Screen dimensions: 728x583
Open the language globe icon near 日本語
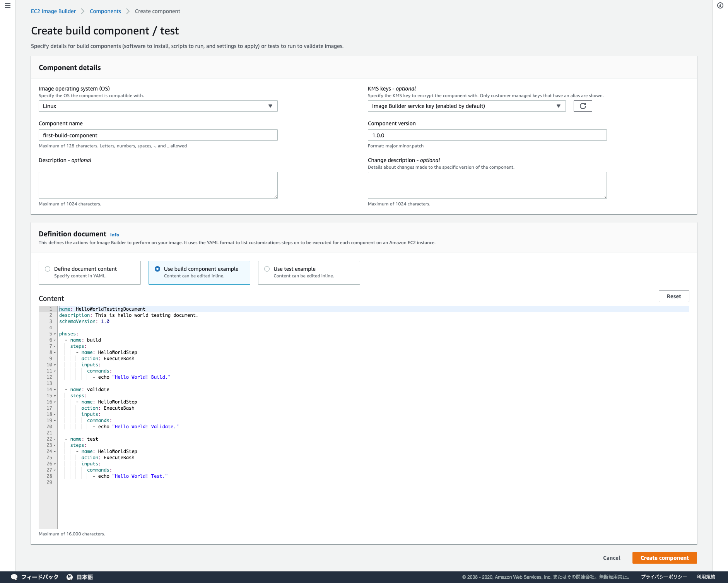click(x=70, y=576)
